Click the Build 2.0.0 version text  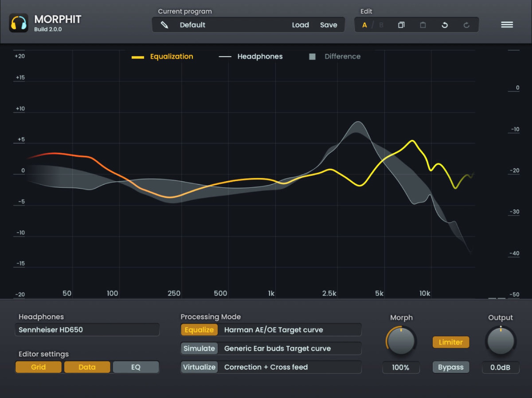click(x=48, y=29)
